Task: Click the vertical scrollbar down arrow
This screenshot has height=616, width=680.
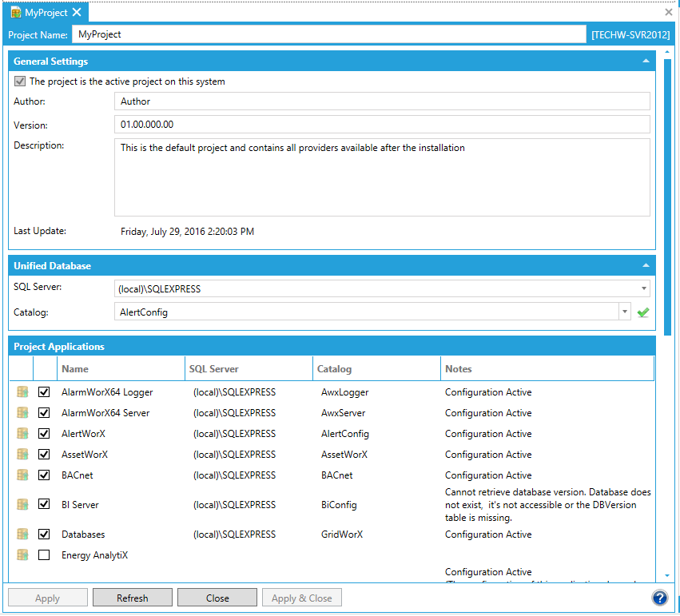Action: pyautogui.click(x=667, y=575)
